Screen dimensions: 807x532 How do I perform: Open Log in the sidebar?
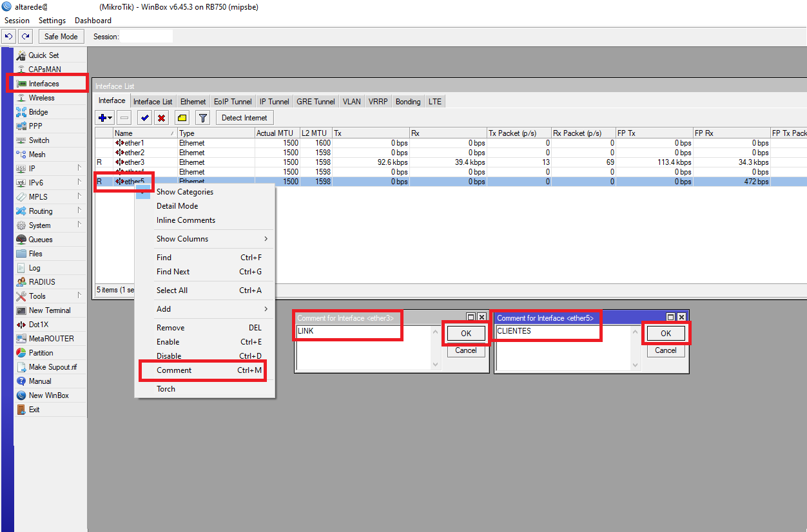(x=50, y=268)
